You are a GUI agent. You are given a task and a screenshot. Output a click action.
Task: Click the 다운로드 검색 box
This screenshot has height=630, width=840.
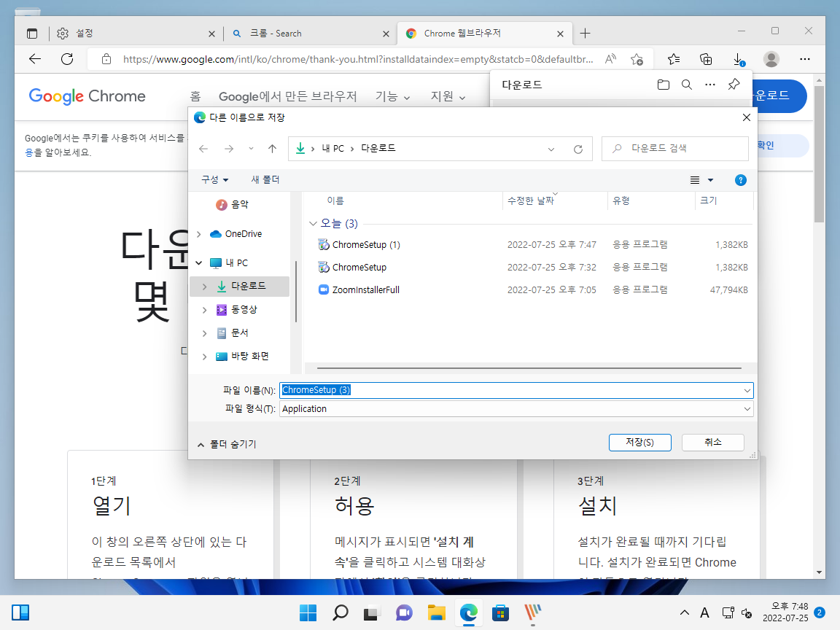coord(675,149)
